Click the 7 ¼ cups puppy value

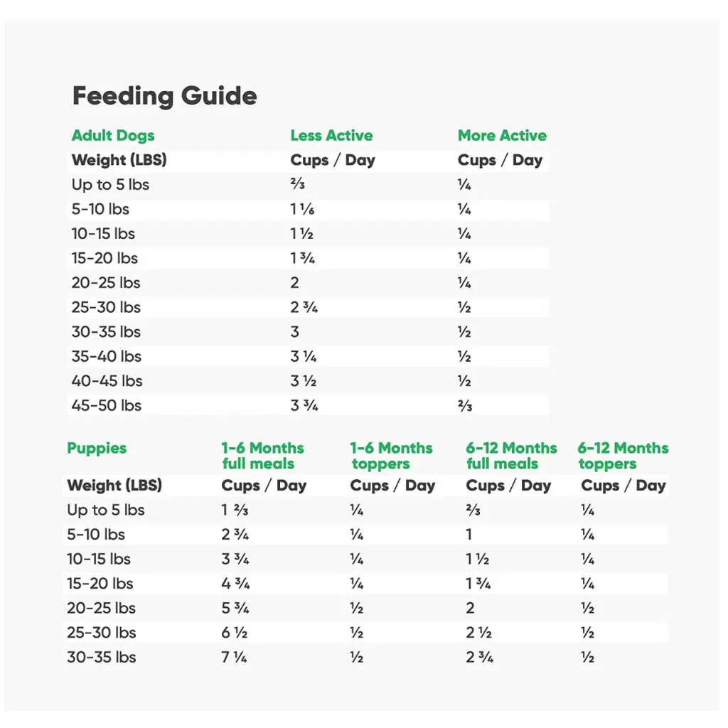pyautogui.click(x=234, y=658)
